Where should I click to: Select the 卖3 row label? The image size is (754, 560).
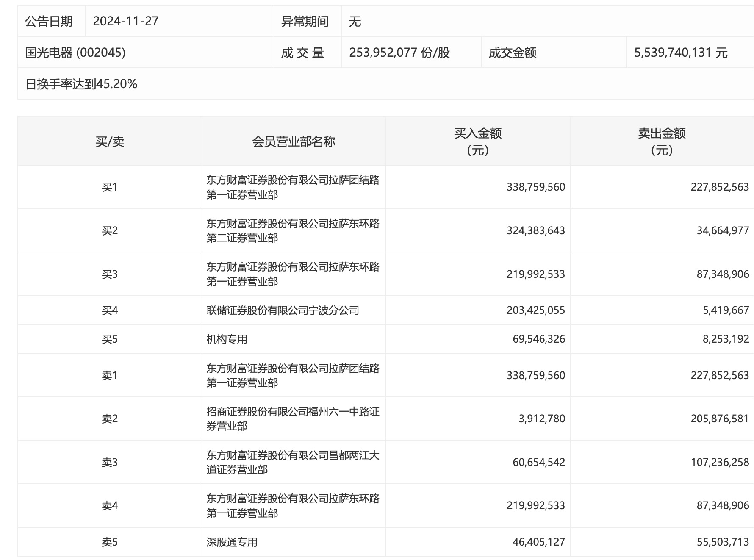pos(110,462)
